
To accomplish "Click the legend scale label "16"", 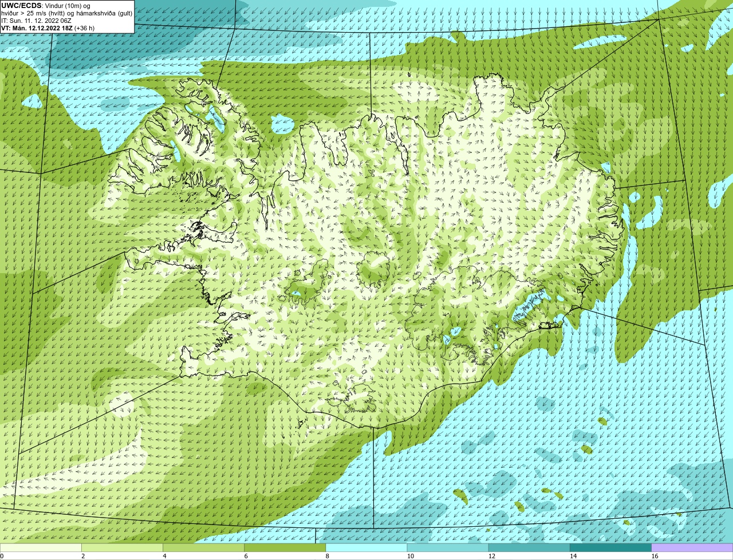I will point(655,556).
